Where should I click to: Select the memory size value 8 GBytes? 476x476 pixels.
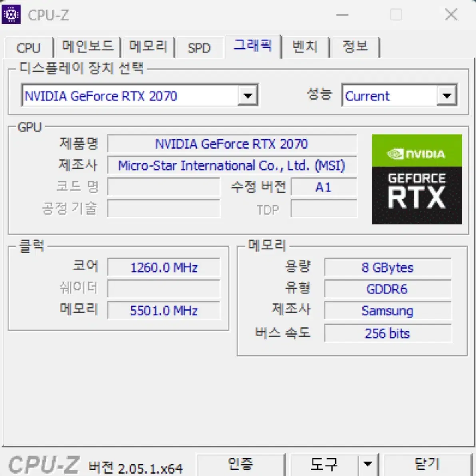click(388, 267)
